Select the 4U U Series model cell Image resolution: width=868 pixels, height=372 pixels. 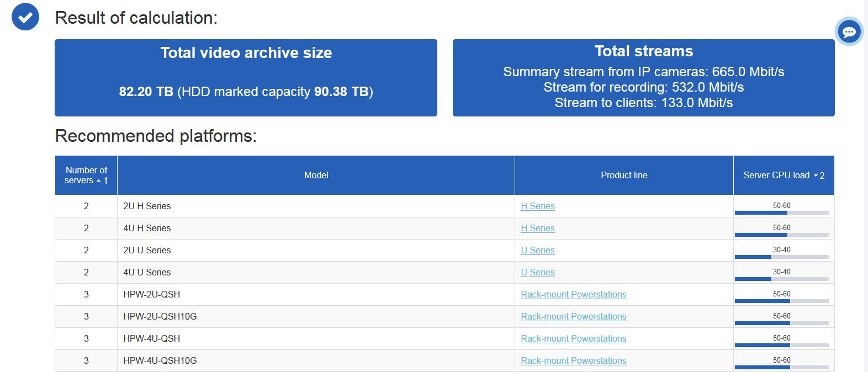(316, 272)
